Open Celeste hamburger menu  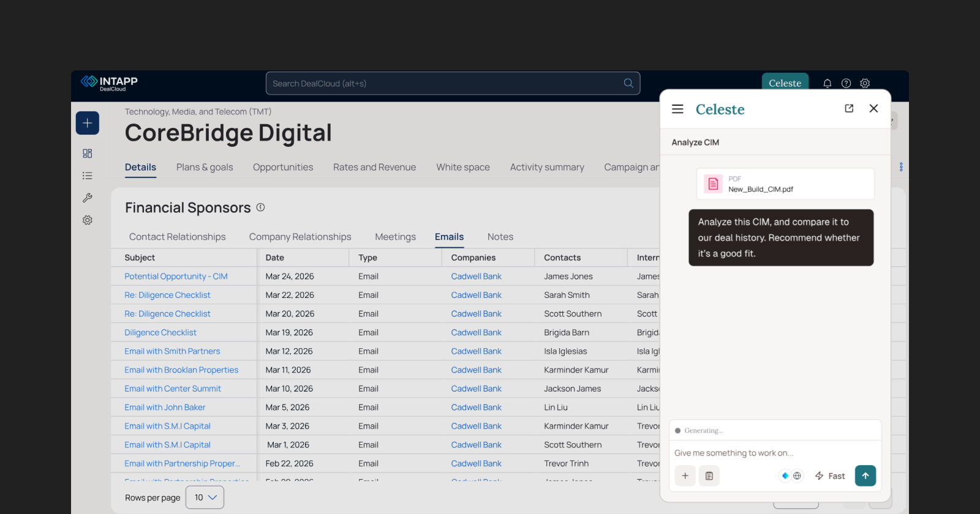[x=677, y=109]
